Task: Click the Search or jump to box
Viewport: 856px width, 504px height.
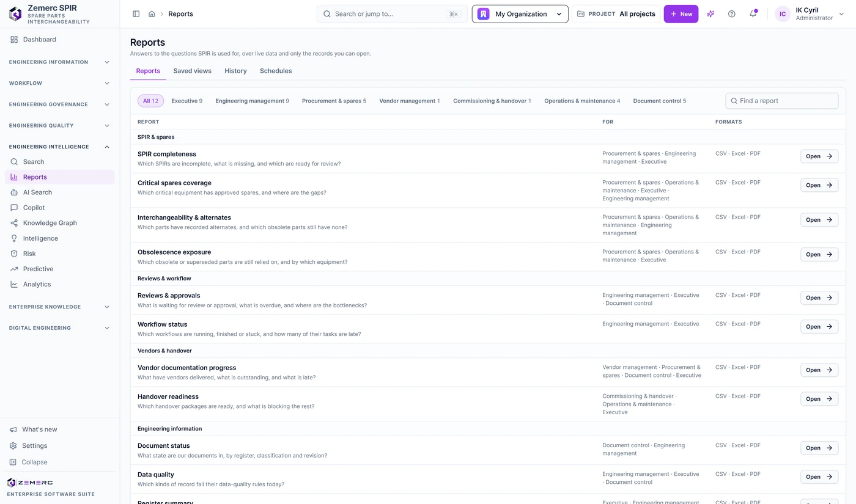Action: (392, 14)
